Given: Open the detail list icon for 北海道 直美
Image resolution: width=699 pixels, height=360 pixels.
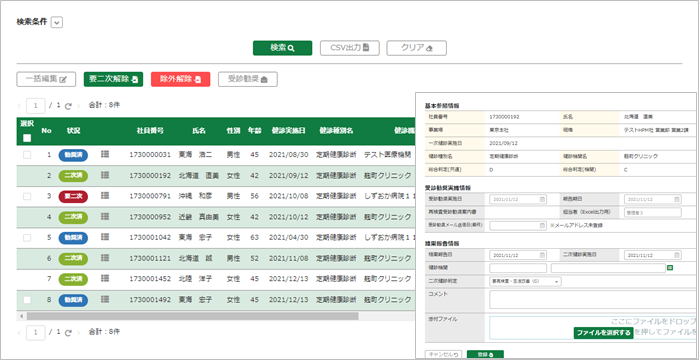Looking at the screenshot, I should [105, 175].
